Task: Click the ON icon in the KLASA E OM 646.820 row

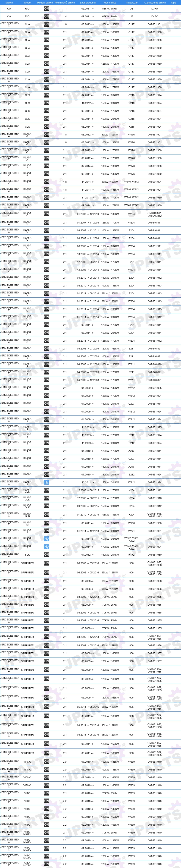Action: [47, 364]
